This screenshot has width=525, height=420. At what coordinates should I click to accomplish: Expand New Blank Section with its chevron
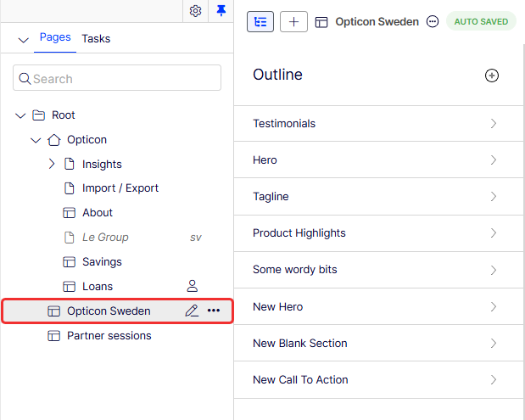click(x=494, y=343)
